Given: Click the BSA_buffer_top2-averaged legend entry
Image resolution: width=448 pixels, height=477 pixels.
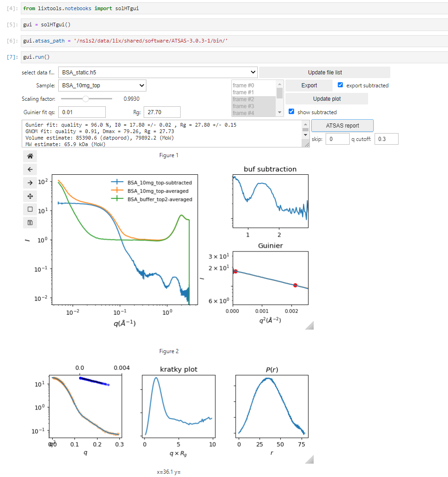Looking at the screenshot, I should pos(151,199).
